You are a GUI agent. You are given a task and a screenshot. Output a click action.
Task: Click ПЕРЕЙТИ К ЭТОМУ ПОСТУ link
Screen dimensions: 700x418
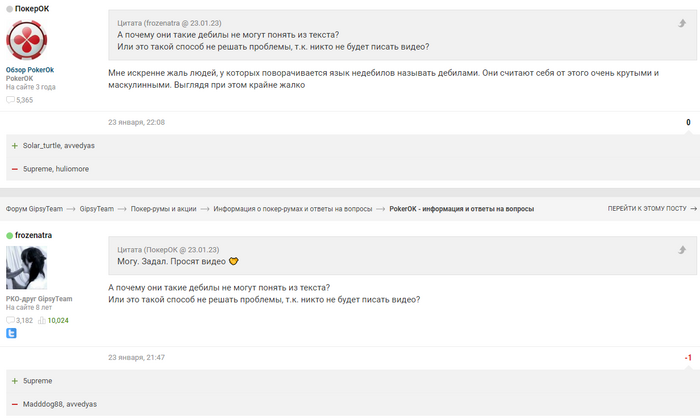tap(646, 209)
